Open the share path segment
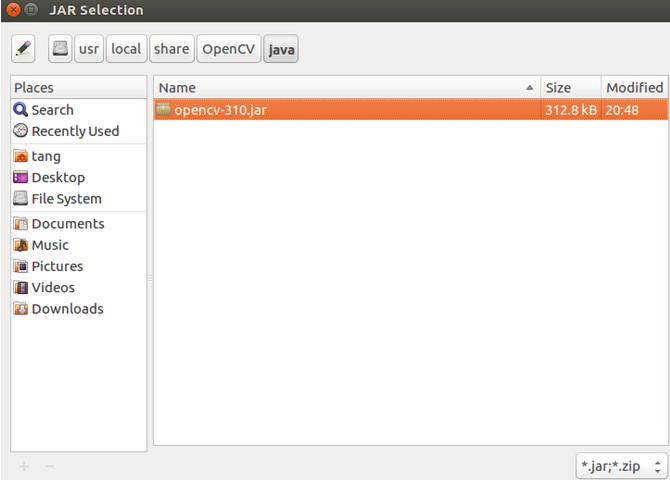 171,49
